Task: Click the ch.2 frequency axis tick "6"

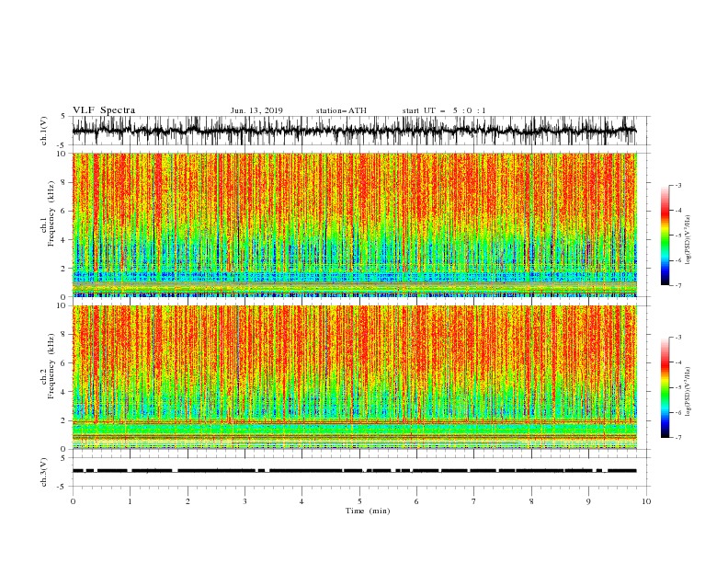Action: pyautogui.click(x=64, y=363)
